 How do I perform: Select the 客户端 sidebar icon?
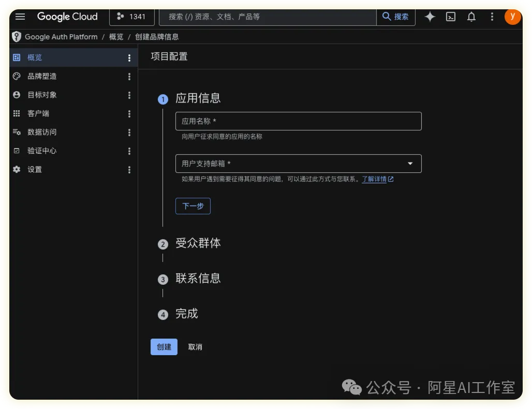17,113
